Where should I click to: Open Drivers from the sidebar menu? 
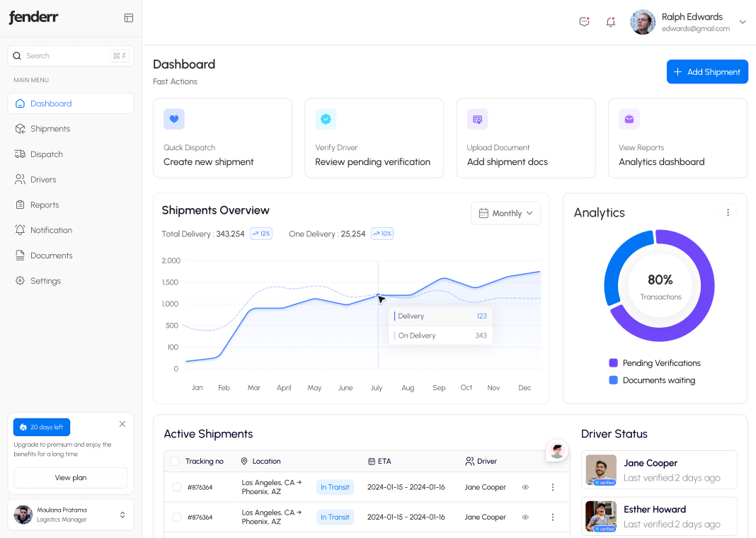pos(43,180)
